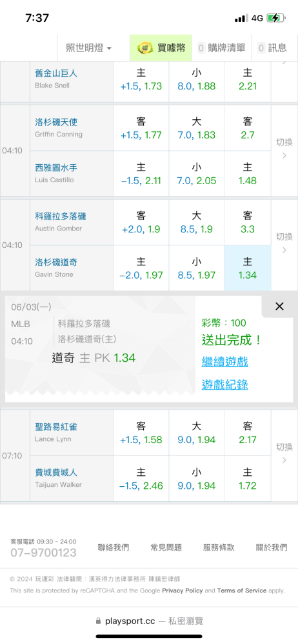Open the 訊息 messages tab
Screen dimensions: 298x644
pyautogui.click(x=272, y=48)
